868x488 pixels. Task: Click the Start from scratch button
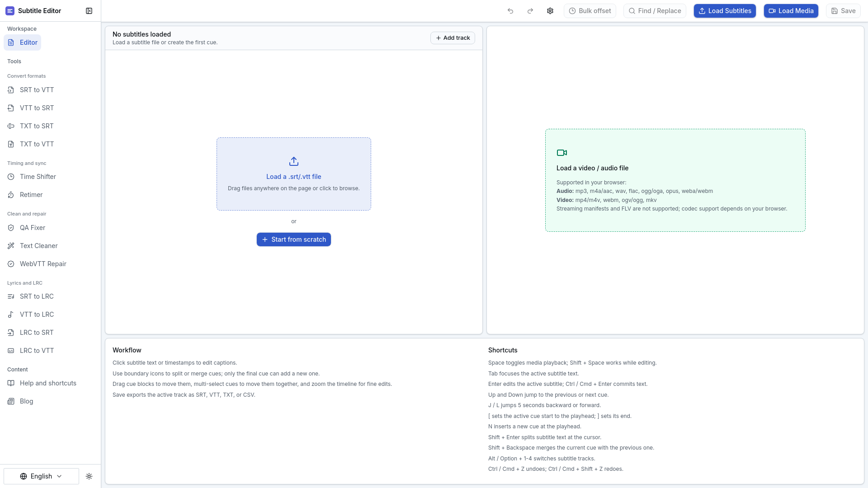point(294,239)
